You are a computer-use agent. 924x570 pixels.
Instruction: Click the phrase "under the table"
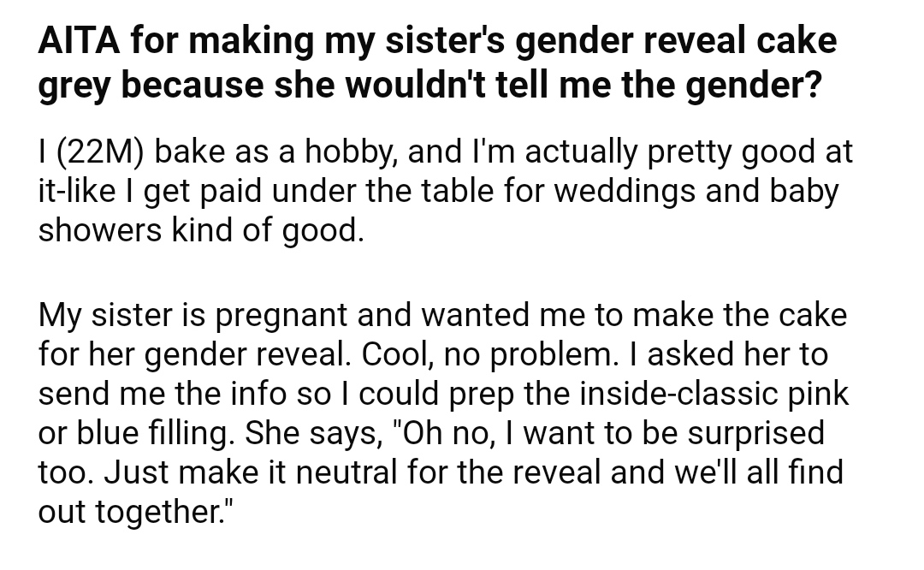tap(342, 191)
